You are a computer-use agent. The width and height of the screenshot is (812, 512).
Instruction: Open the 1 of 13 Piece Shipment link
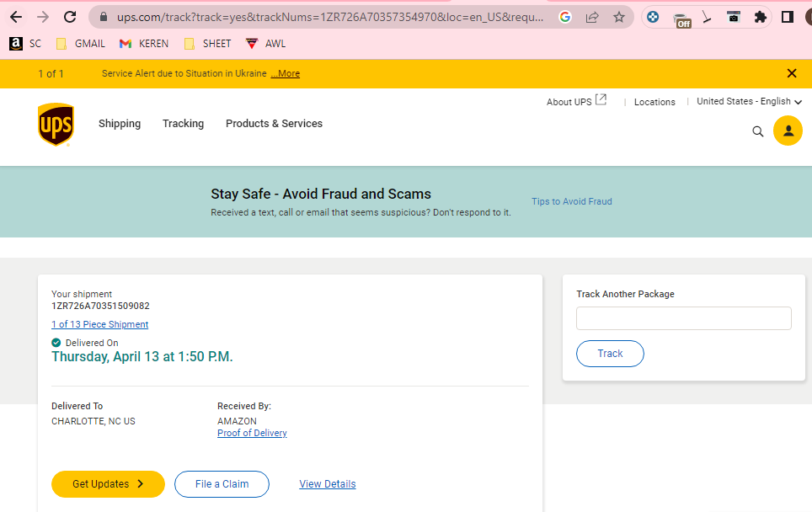pyautogui.click(x=100, y=324)
